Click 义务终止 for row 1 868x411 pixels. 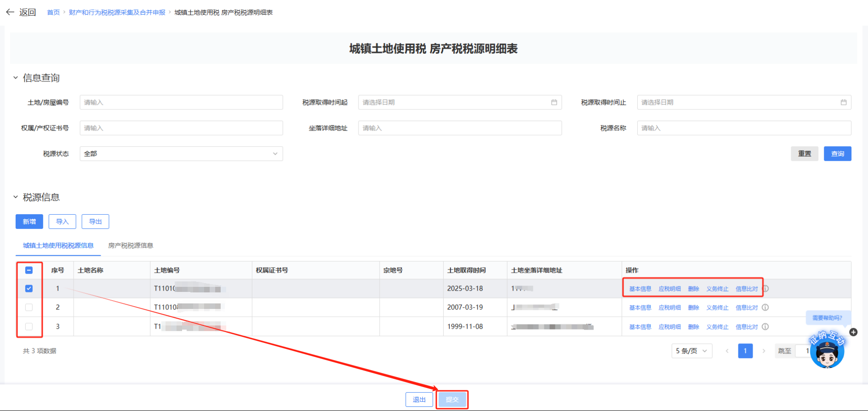[x=718, y=289]
